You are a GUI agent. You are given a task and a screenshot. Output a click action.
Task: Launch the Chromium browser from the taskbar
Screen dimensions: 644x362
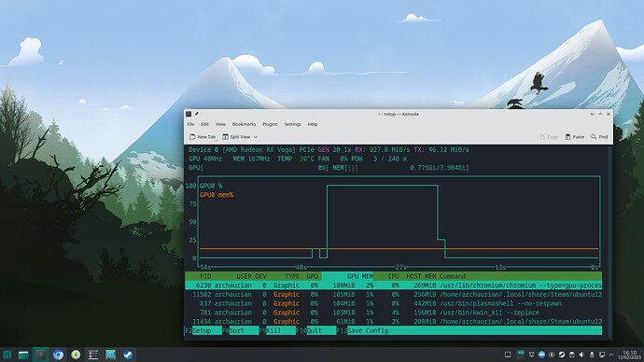(58, 355)
